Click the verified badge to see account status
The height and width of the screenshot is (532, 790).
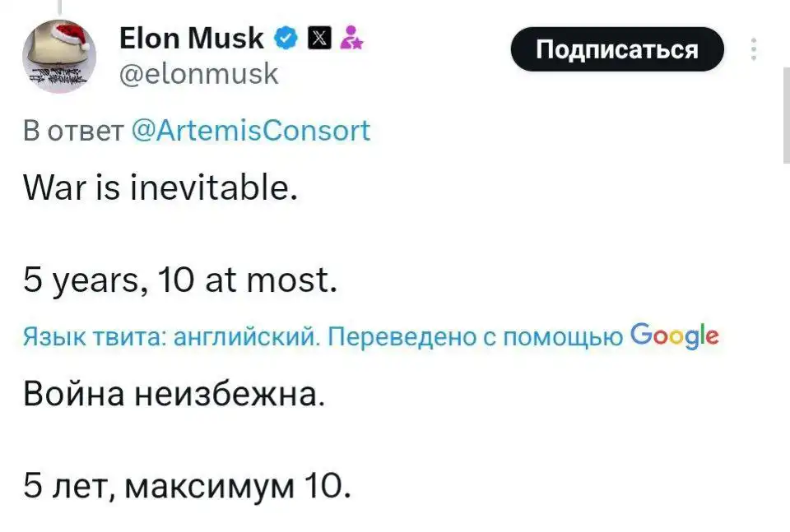click(x=285, y=37)
